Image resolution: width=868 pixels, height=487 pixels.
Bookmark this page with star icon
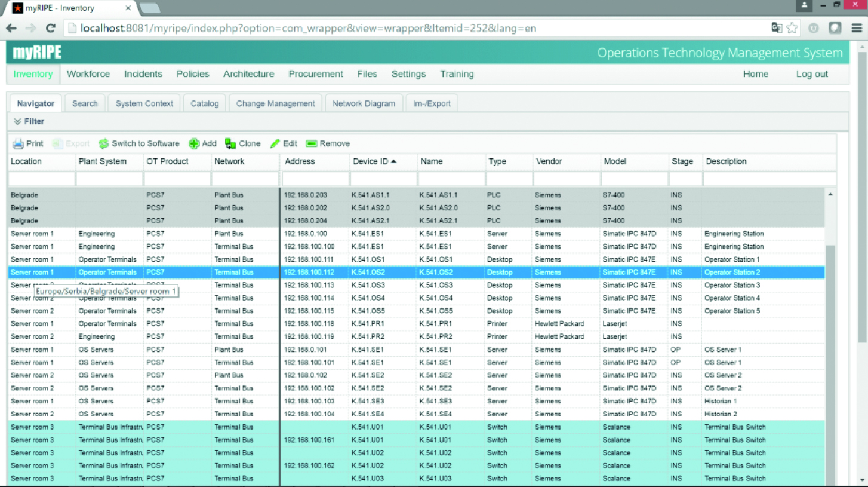click(792, 28)
